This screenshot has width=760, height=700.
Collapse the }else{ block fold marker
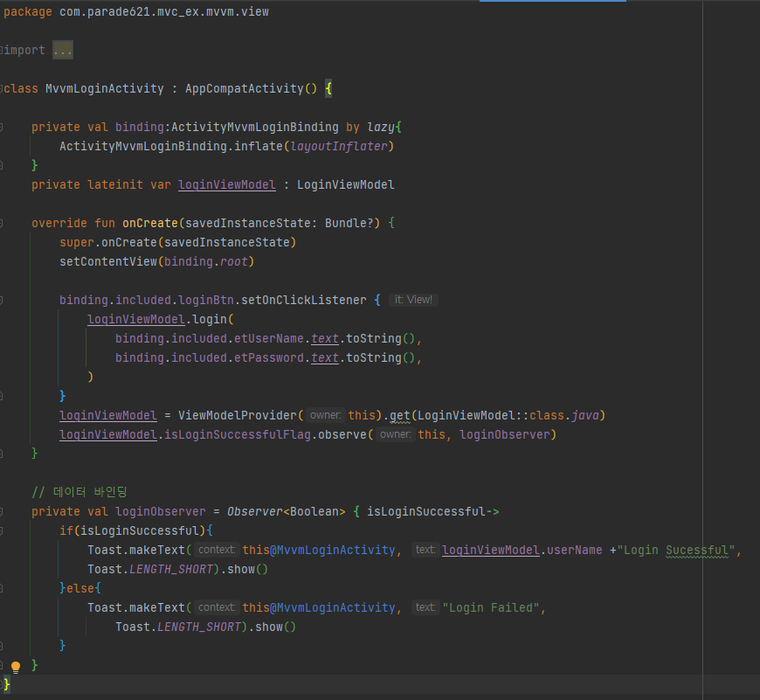tap(2, 588)
